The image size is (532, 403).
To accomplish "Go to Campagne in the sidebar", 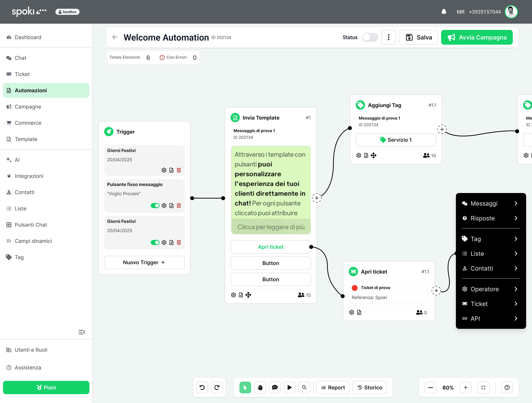I will coord(46,107).
